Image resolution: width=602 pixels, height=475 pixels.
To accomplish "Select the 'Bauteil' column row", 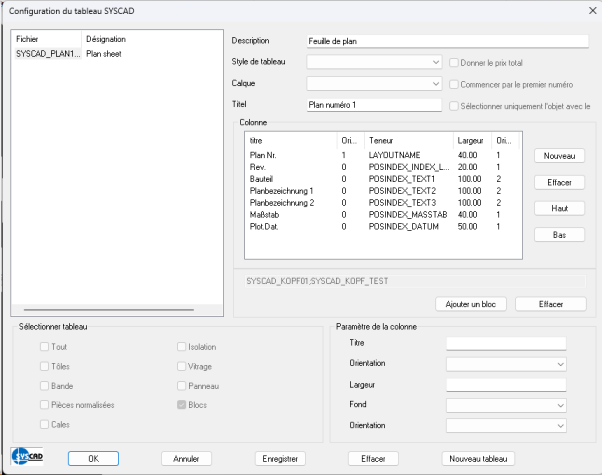I will point(382,179).
